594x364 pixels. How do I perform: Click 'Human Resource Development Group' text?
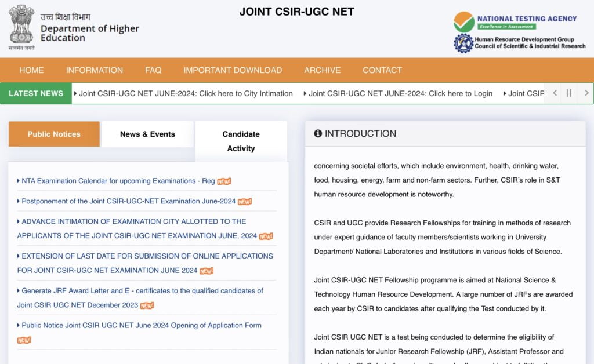click(x=524, y=39)
